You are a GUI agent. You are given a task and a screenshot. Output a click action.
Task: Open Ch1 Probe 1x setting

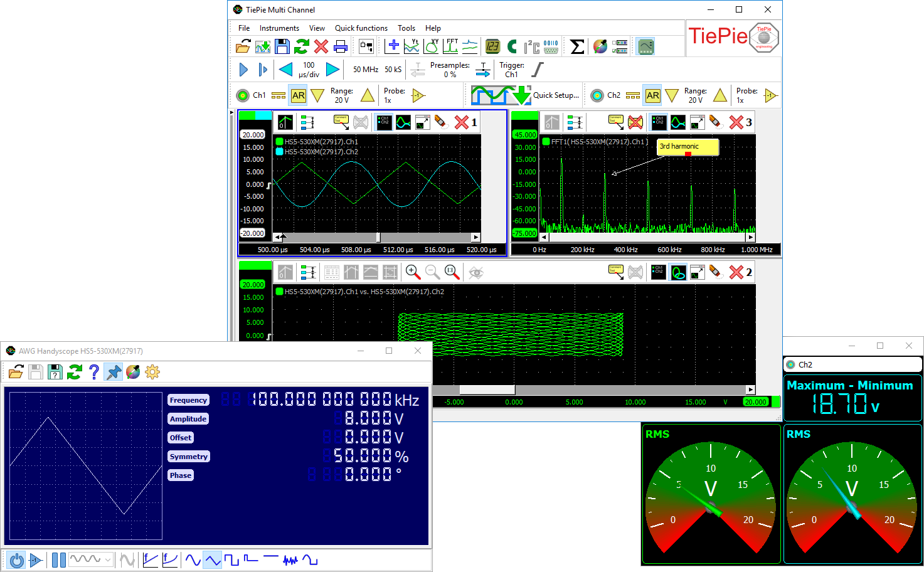point(395,95)
